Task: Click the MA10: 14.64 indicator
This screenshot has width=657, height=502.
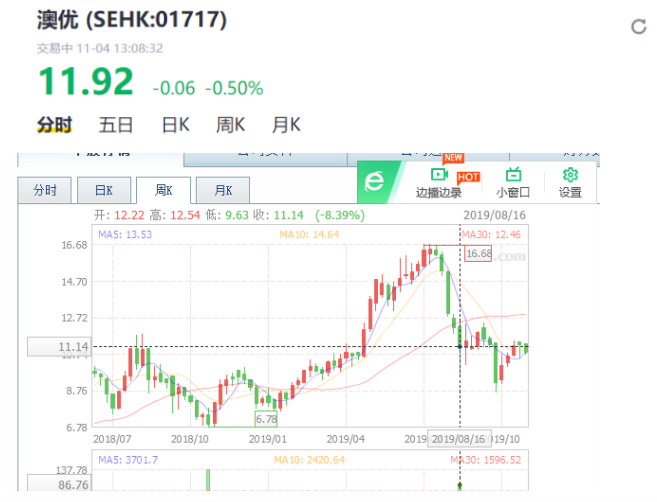Action: (309, 234)
